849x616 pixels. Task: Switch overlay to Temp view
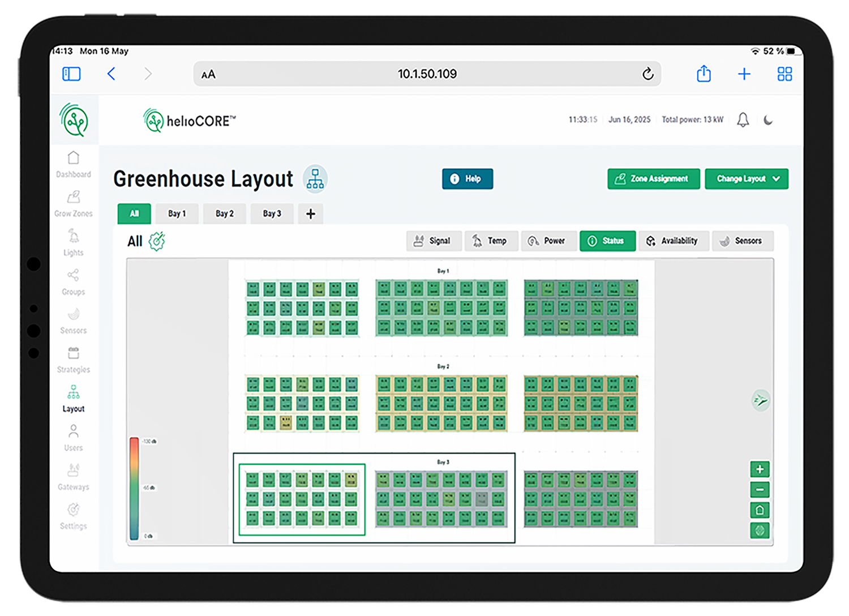pyautogui.click(x=491, y=241)
